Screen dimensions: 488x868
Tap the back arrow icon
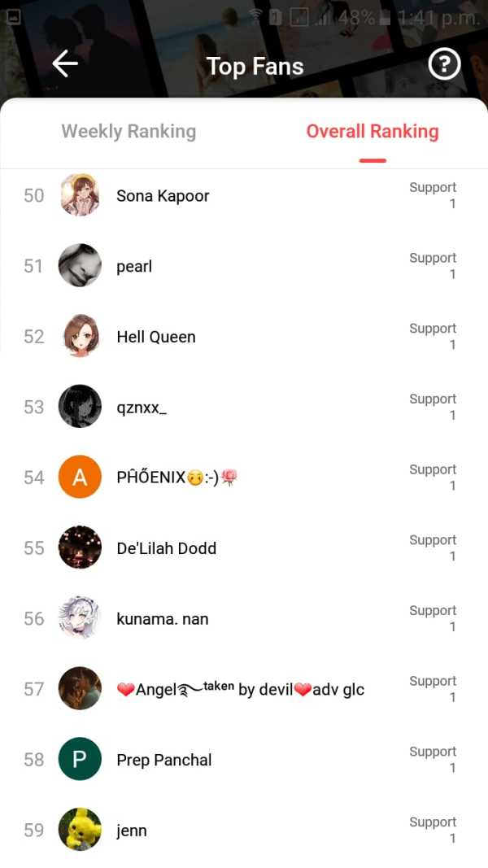65,64
